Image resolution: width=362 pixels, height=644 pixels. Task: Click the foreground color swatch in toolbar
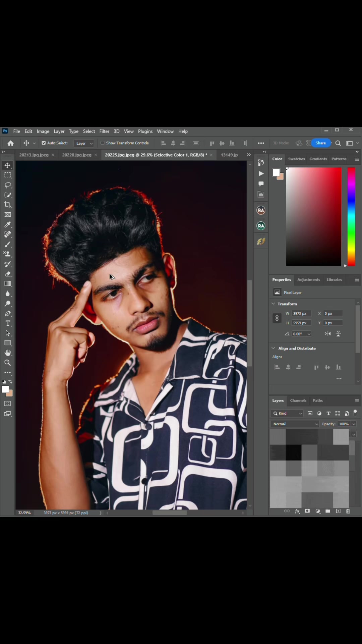coord(5,389)
